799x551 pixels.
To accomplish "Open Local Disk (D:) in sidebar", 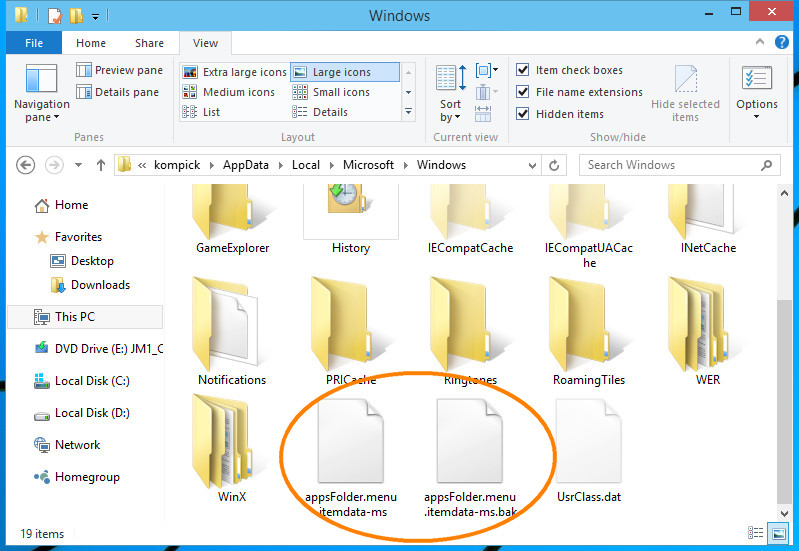I will [82, 413].
